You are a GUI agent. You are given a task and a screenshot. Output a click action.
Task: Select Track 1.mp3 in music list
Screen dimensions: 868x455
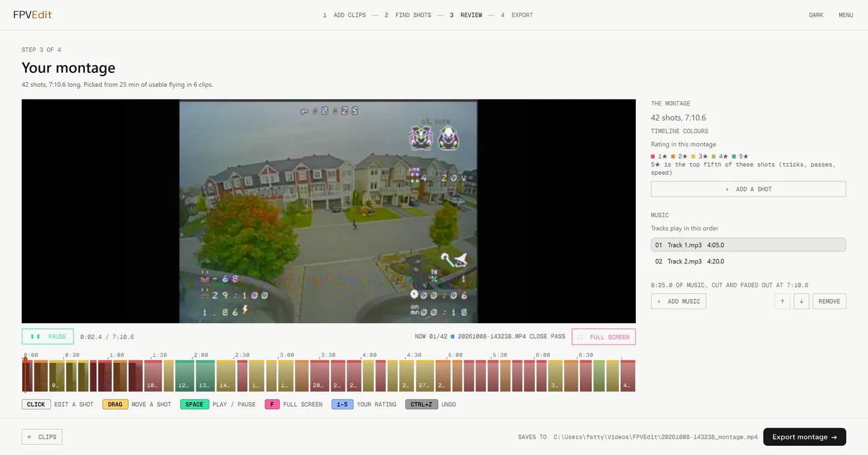[748, 245]
